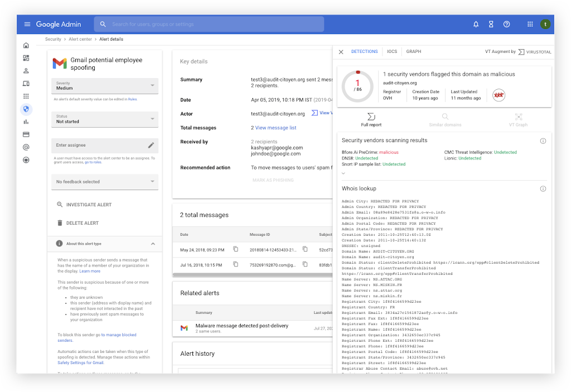Switch to the GRAPH tab
Image resolution: width=571 pixels, height=392 pixels.
click(413, 52)
